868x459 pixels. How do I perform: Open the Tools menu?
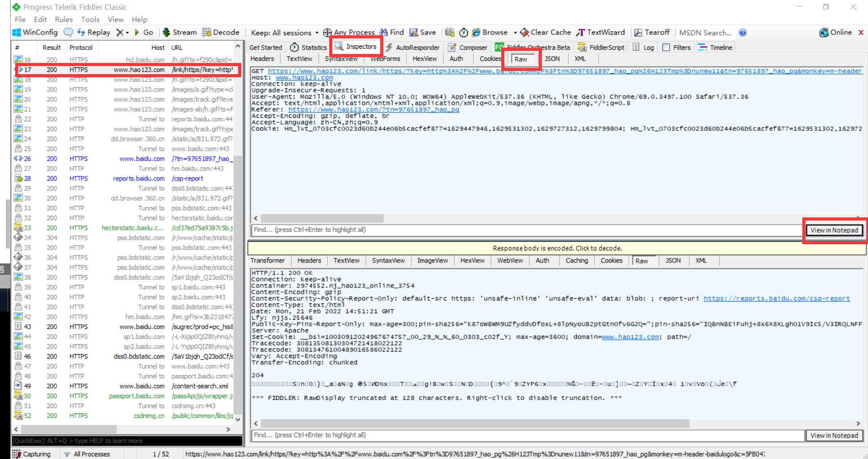click(x=90, y=20)
